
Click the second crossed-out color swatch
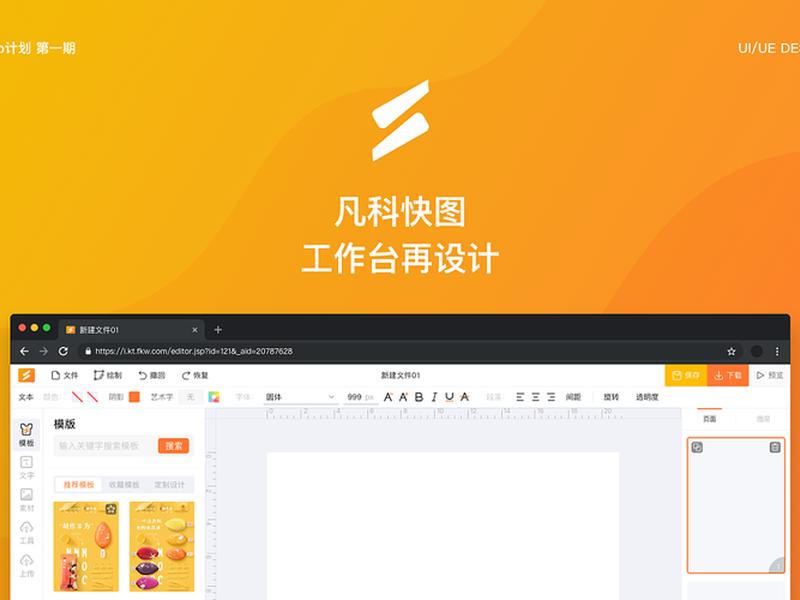coord(92,397)
